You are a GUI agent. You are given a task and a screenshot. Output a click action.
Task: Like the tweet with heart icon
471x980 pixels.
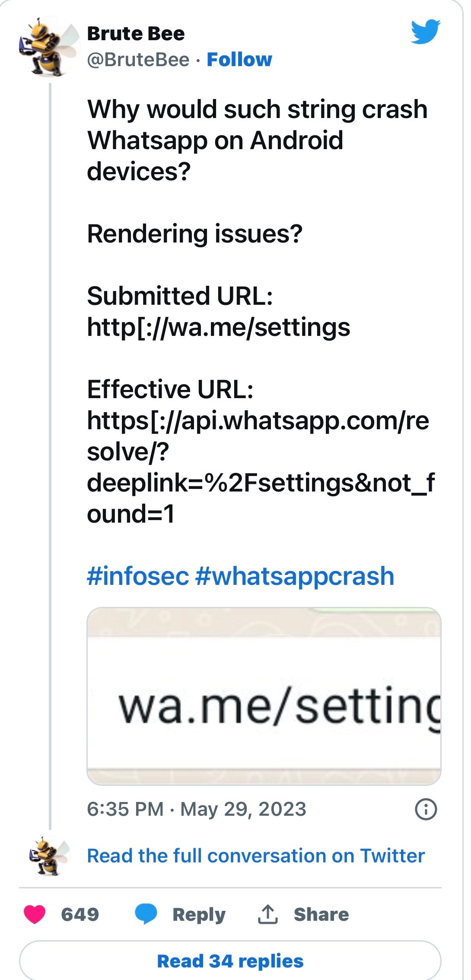coord(35,914)
